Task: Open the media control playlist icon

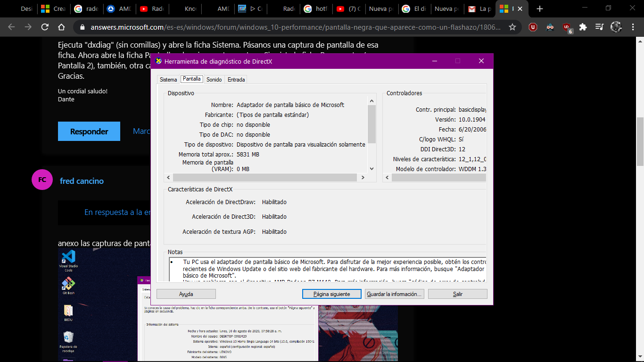Action: [599, 27]
